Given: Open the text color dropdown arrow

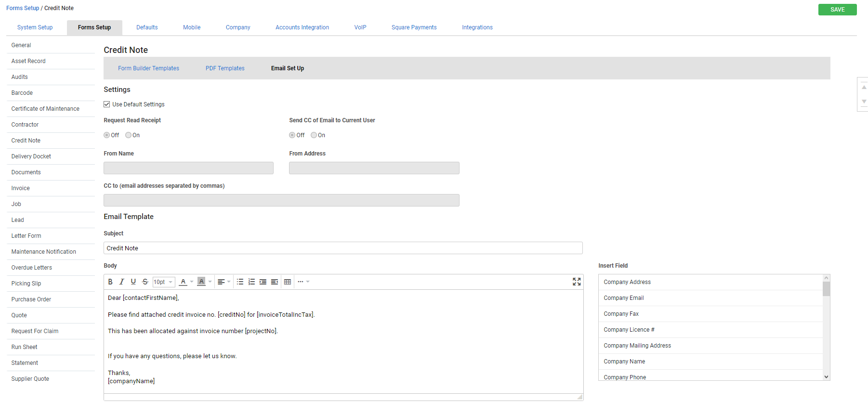Looking at the screenshot, I should pyautogui.click(x=192, y=282).
